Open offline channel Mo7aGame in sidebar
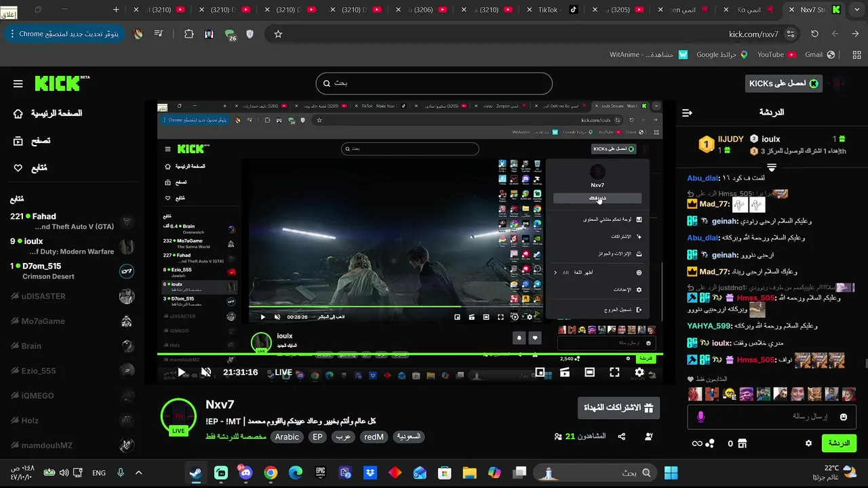 [72, 321]
